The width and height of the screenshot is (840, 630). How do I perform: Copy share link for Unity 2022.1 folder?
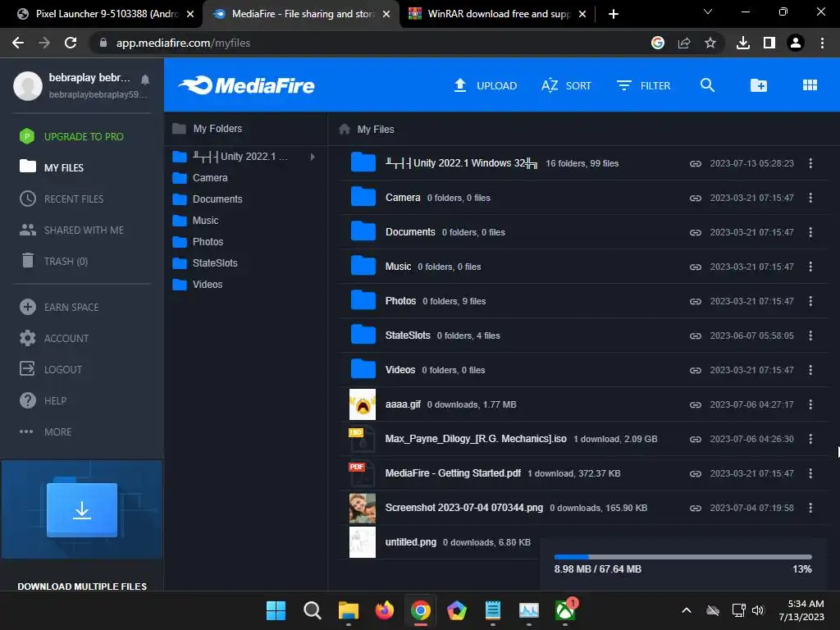[696, 163]
